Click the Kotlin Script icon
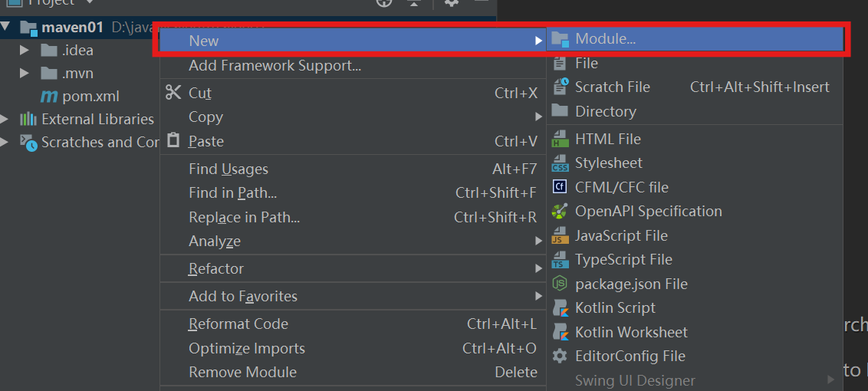 561,308
